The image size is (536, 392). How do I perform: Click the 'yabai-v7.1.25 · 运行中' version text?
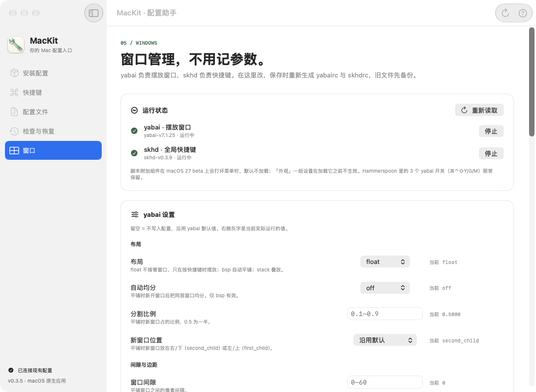click(169, 135)
